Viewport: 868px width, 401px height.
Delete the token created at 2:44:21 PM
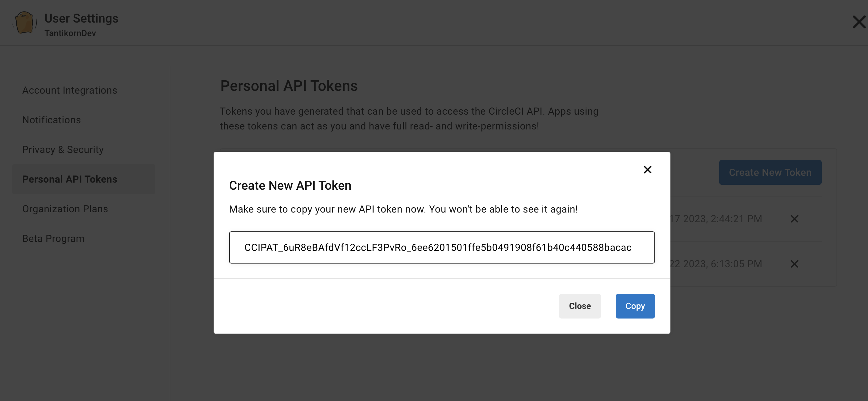click(794, 219)
